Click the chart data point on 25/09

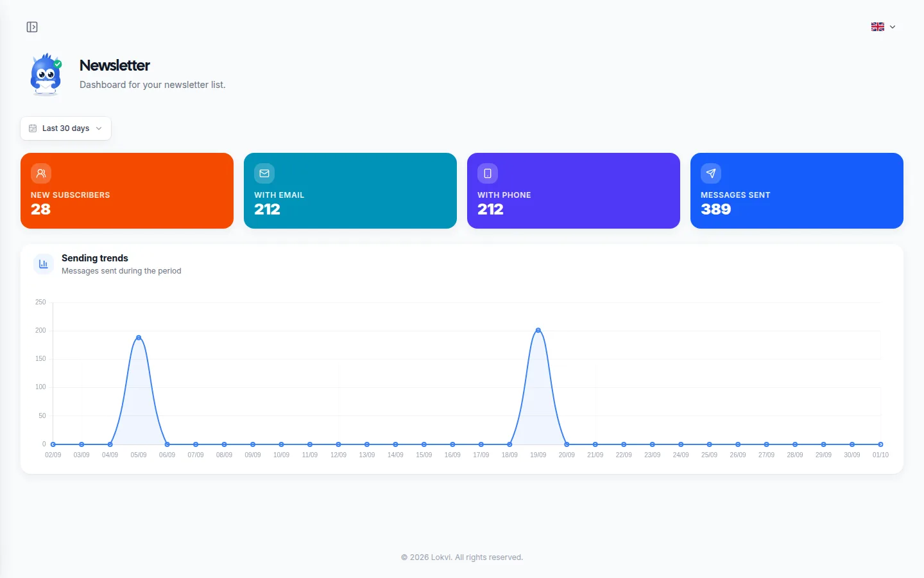tap(709, 444)
